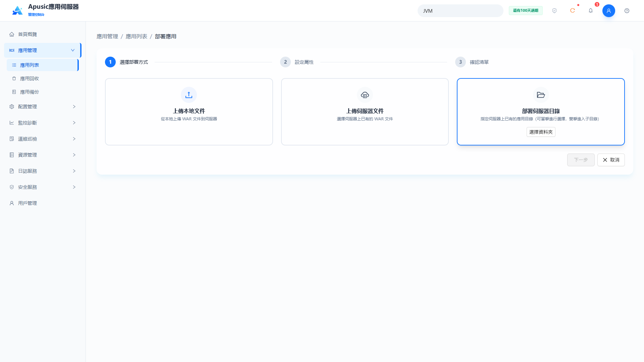Open the shield security icon in header
Screen dimensions: 644x362
[554, 11]
